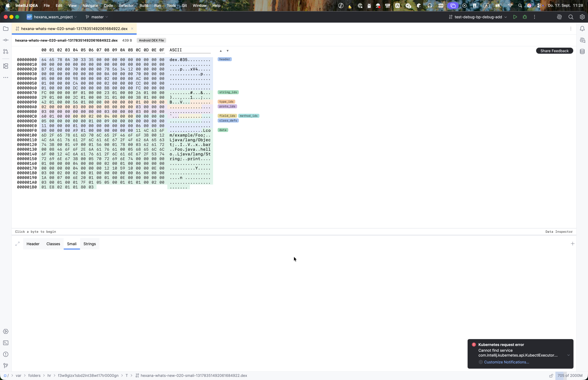Show more tool windows ellipsis
Viewport: 588px width, 380px height.
click(x=6, y=77)
